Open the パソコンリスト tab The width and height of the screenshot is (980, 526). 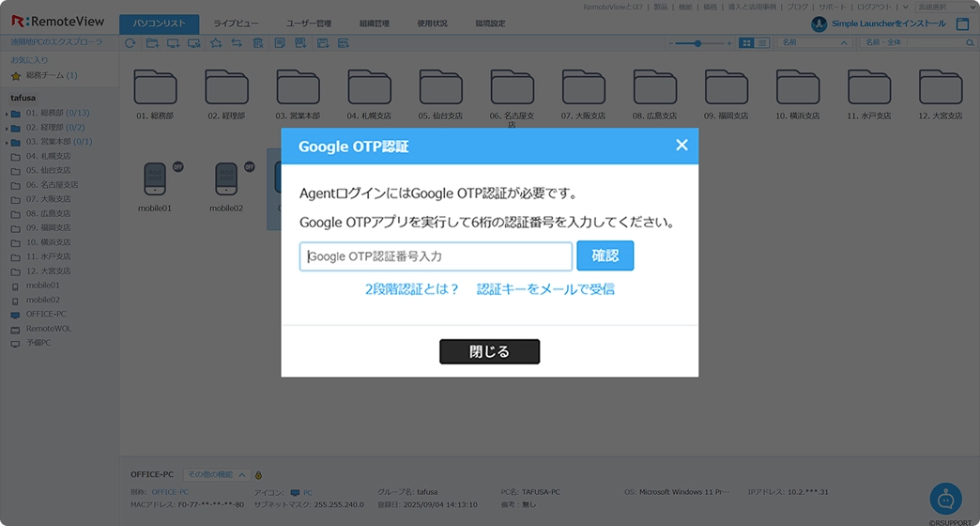point(159,23)
